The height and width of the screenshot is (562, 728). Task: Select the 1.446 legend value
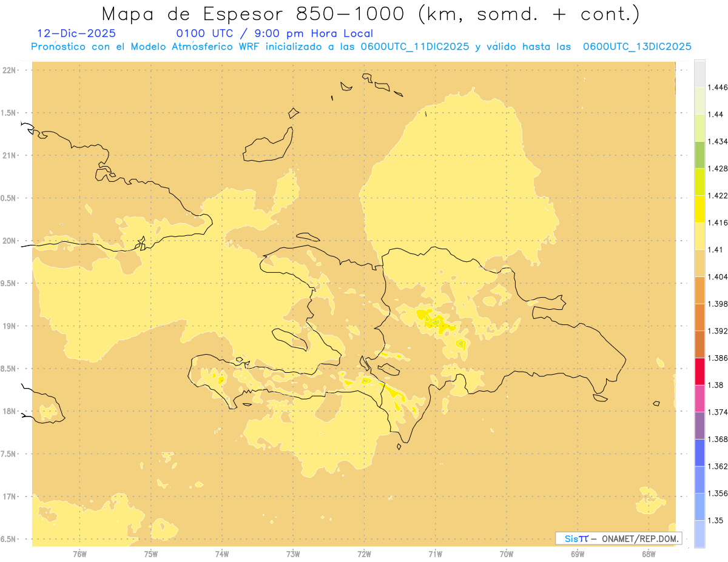click(x=719, y=87)
